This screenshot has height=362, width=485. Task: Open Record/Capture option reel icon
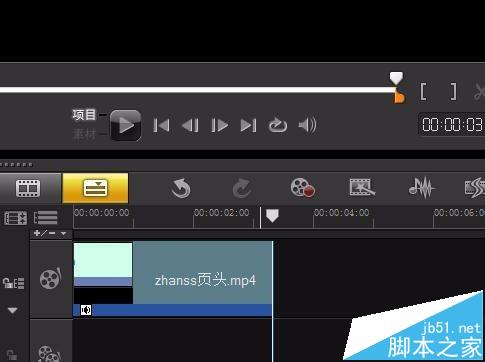pyautogui.click(x=302, y=188)
